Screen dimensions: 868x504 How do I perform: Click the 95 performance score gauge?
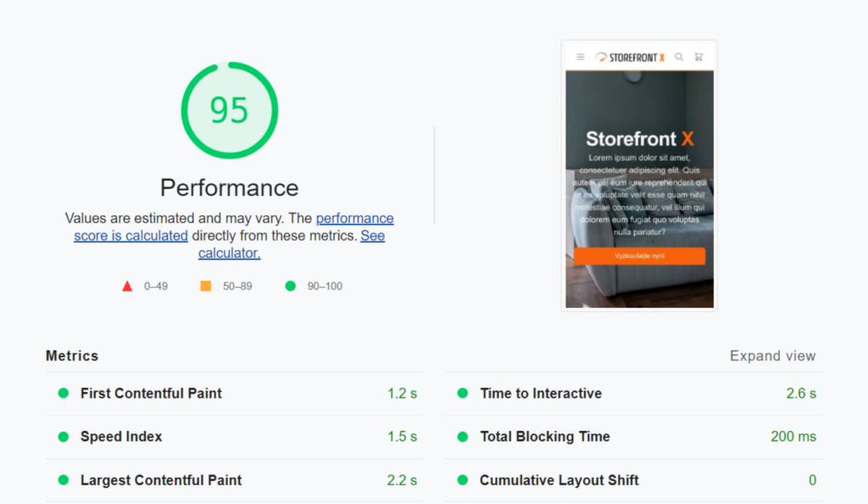pos(229,110)
